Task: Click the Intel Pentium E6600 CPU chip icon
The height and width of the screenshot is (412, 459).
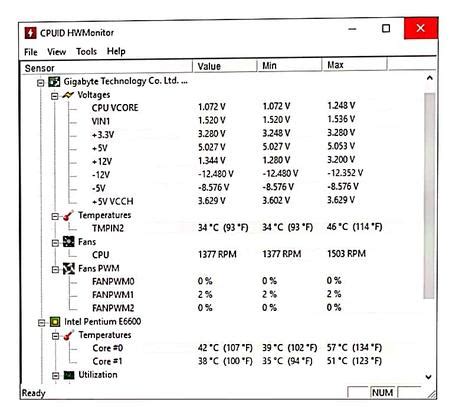Action: (x=55, y=322)
